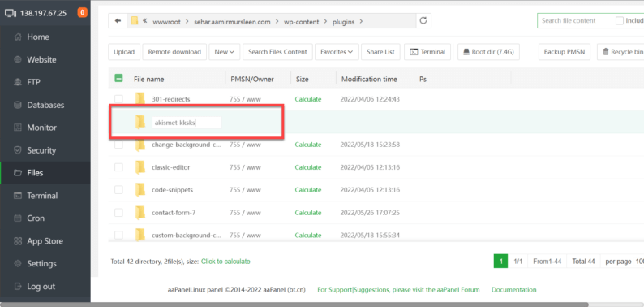Click the orange notification badge showing 0
644x307 pixels.
point(82,13)
